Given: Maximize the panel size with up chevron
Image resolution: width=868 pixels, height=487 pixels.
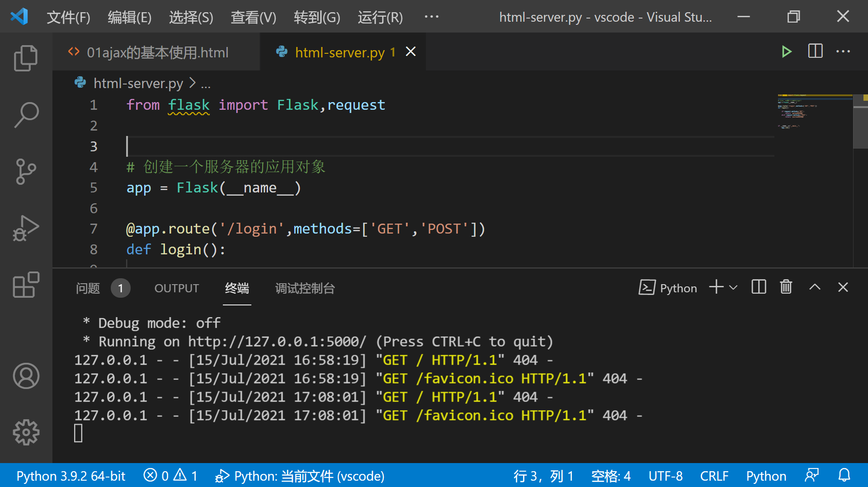Looking at the screenshot, I should 815,287.
